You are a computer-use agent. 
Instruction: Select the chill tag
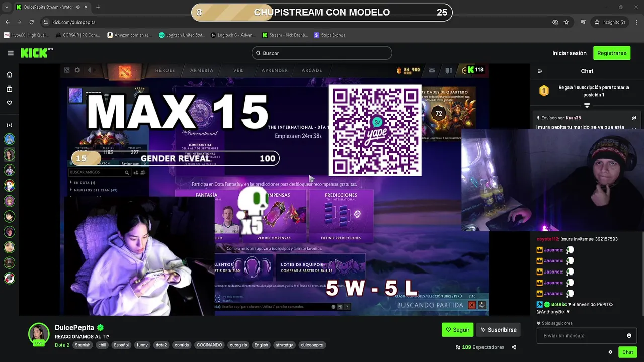102,345
